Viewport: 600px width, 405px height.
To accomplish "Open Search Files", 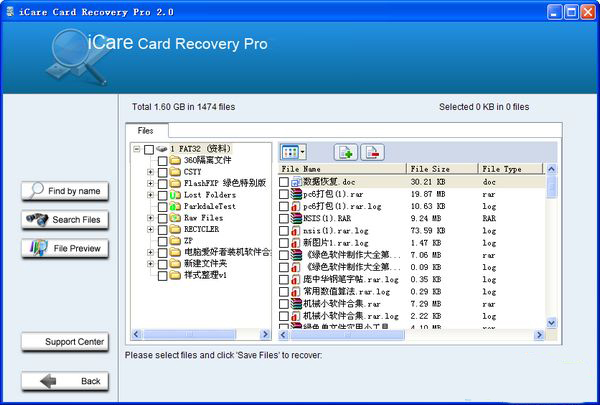I will pos(65,219).
